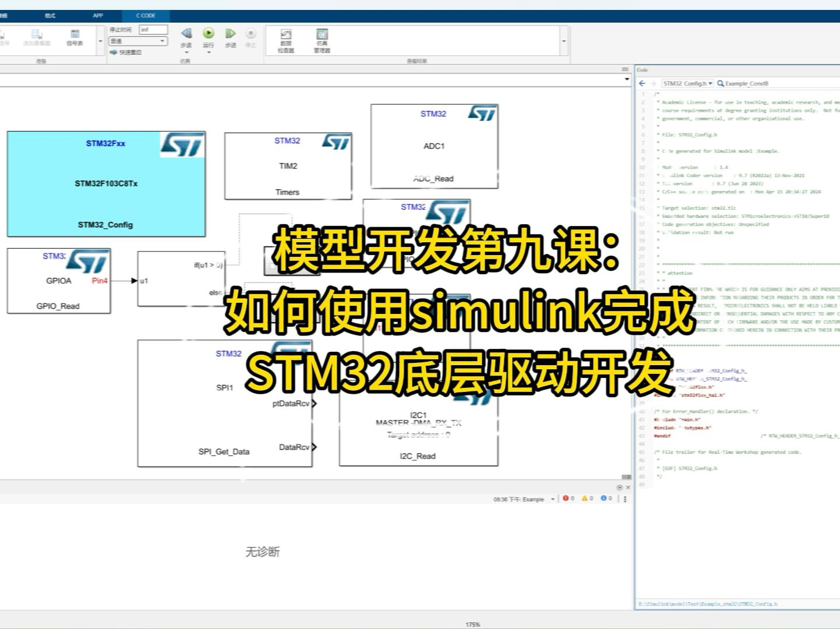Image resolution: width=840 pixels, height=629 pixels.
Task: Set the 停止时间 stop time field
Action: click(153, 29)
